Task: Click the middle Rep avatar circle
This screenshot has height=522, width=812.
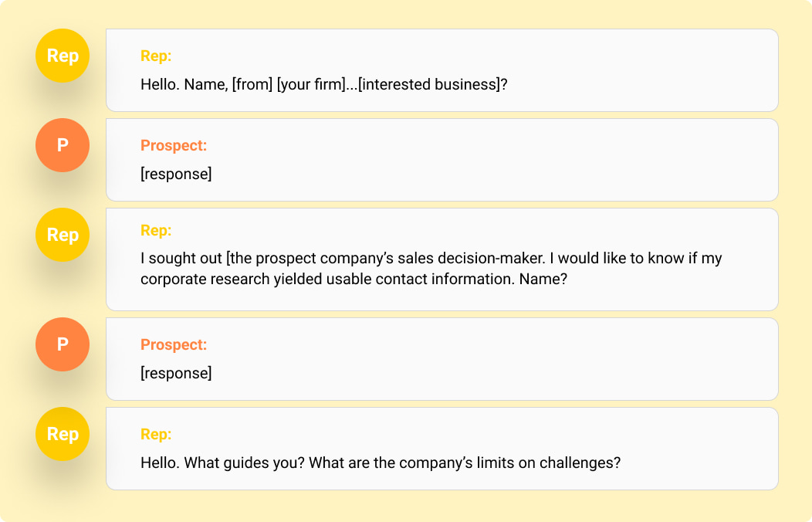Action: click(63, 235)
